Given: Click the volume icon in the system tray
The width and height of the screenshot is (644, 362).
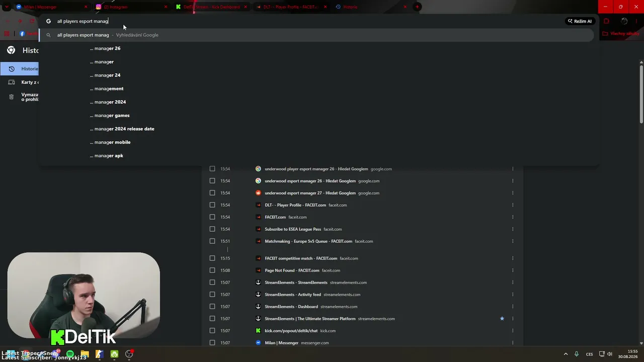Looking at the screenshot, I should click(x=610, y=354).
